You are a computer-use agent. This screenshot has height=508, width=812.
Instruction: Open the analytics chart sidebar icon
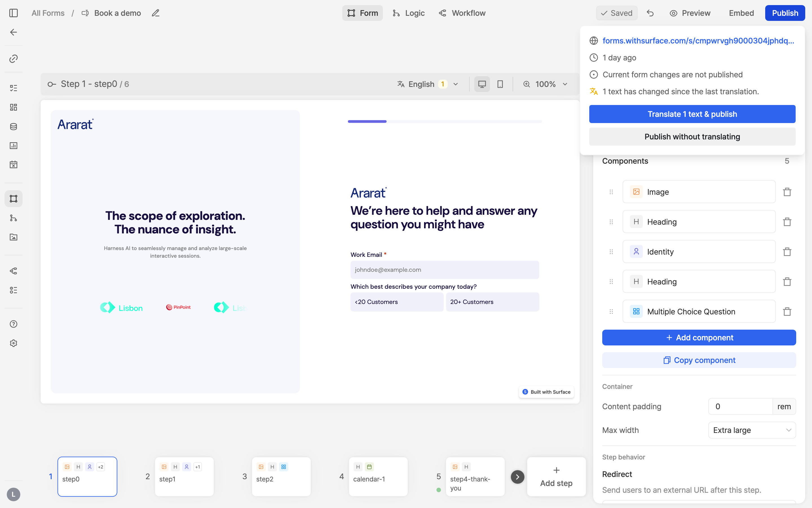click(14, 145)
